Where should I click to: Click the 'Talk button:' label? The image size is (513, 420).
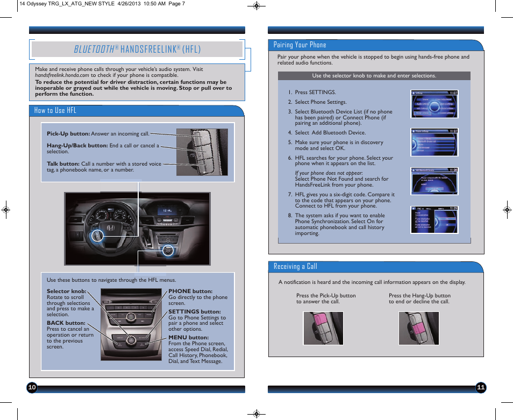(63, 163)
